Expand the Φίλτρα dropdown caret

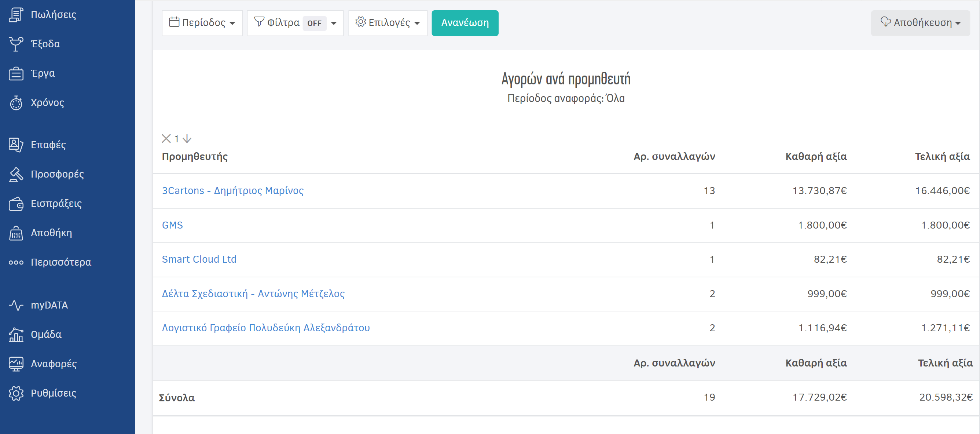coord(334,23)
